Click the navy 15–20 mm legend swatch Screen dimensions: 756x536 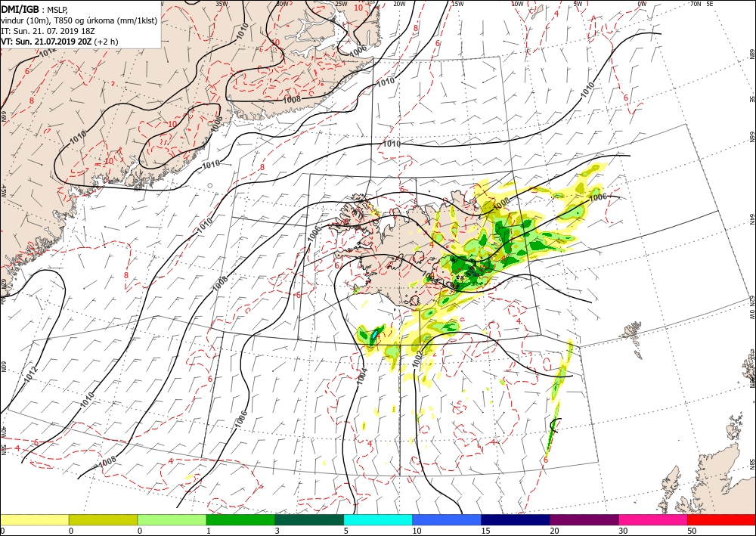click(x=516, y=519)
